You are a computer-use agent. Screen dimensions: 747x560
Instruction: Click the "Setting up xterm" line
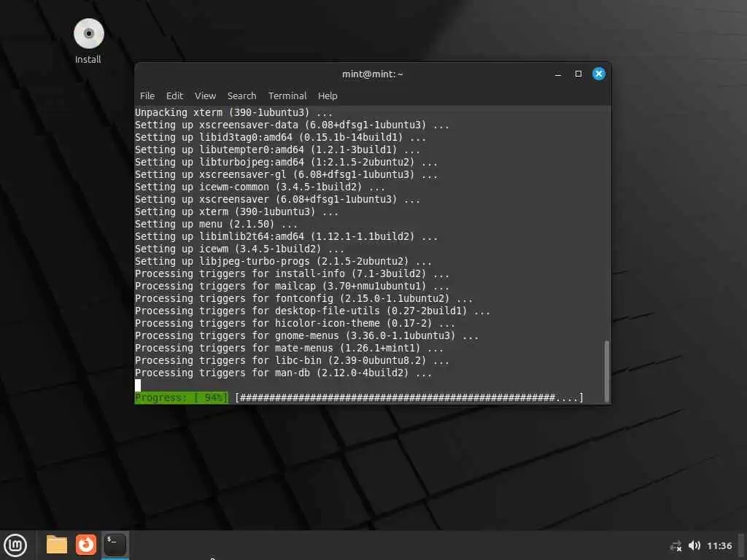[x=236, y=211]
